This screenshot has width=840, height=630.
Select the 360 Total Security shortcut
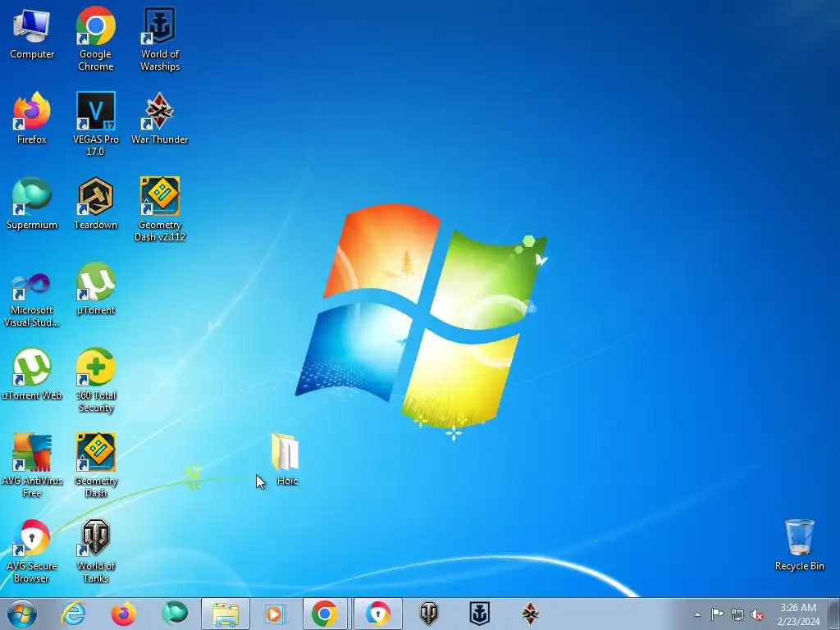click(x=96, y=381)
